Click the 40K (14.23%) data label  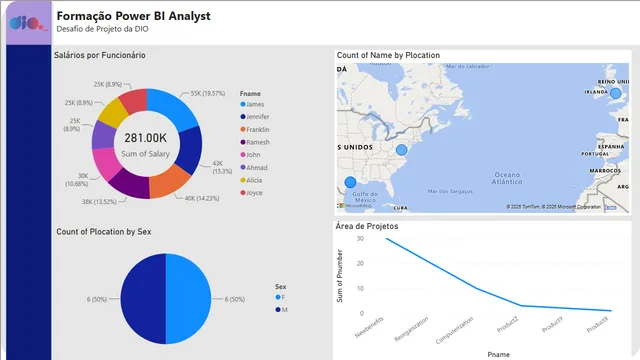click(x=202, y=198)
